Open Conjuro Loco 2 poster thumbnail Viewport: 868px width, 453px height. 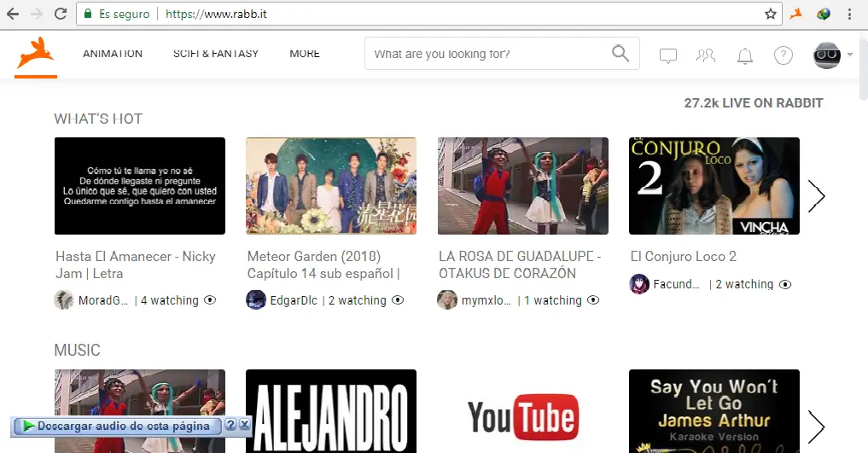pos(714,186)
